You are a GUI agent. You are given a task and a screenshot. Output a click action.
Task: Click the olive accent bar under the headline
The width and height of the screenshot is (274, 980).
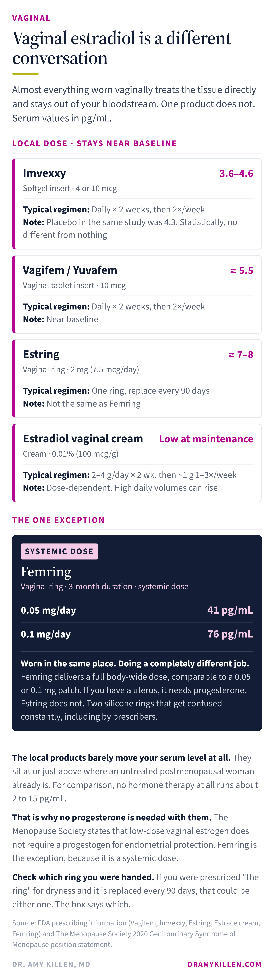tap(25, 73)
